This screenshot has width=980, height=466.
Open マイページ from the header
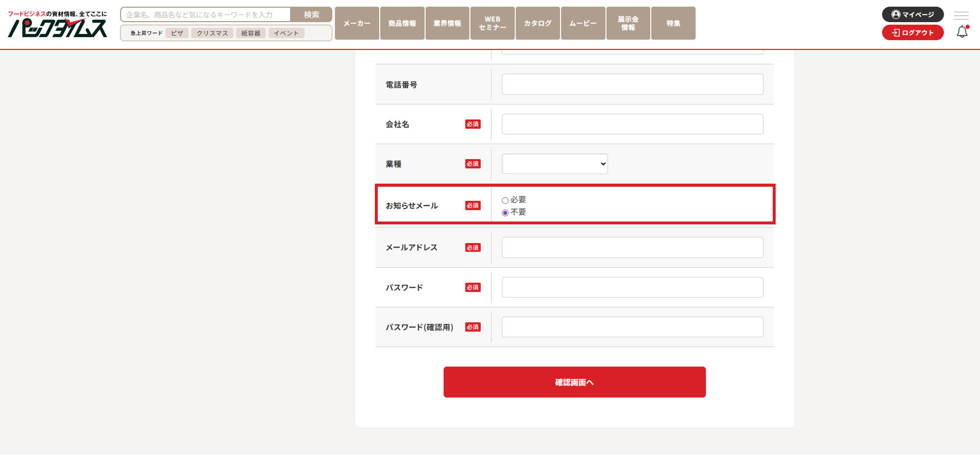[912, 15]
